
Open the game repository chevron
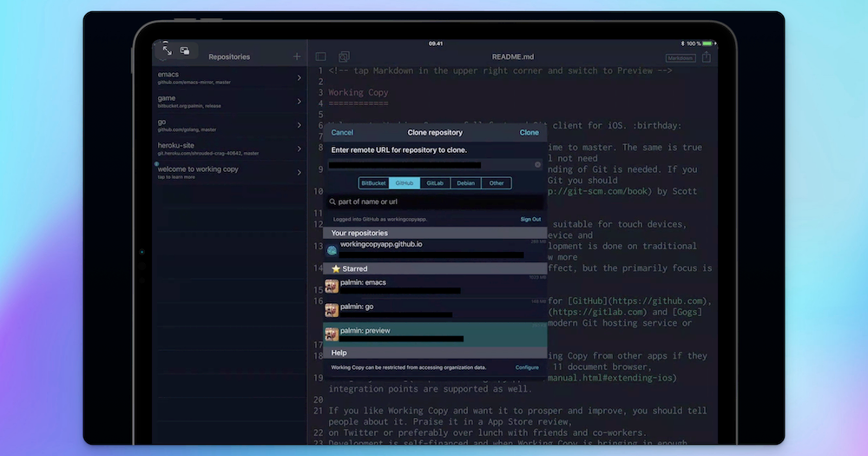(x=299, y=102)
